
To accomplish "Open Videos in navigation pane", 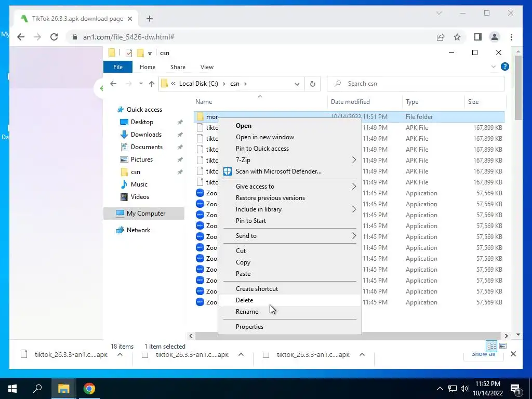I will click(x=140, y=197).
